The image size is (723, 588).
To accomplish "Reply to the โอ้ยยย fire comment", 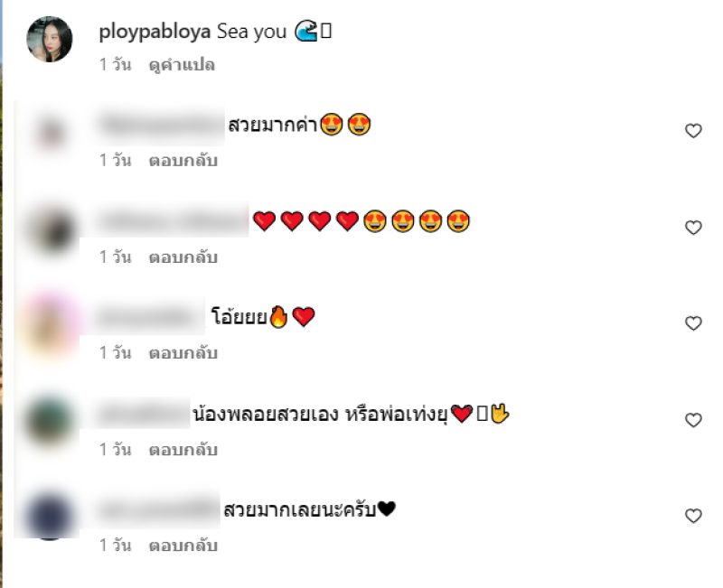I will (x=183, y=353).
